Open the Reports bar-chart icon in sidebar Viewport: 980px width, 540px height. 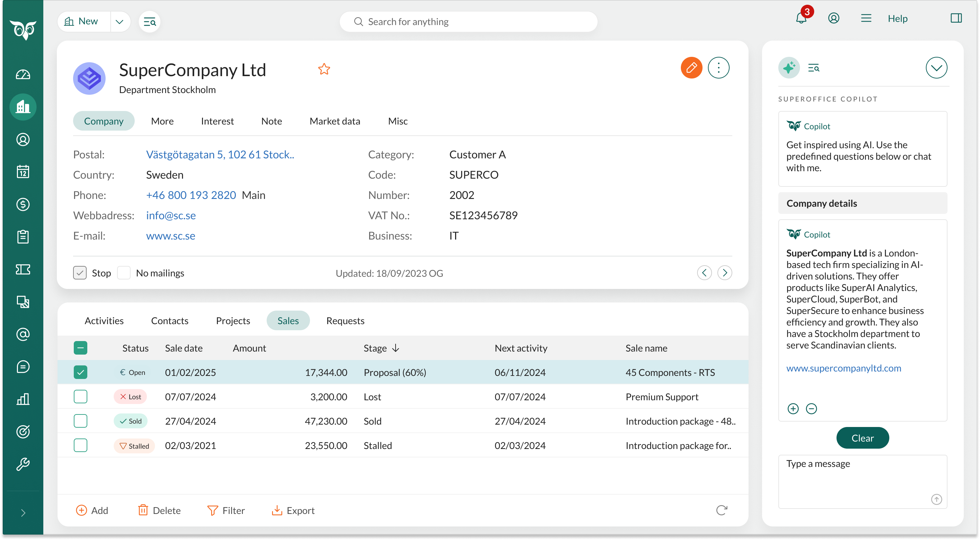23,399
